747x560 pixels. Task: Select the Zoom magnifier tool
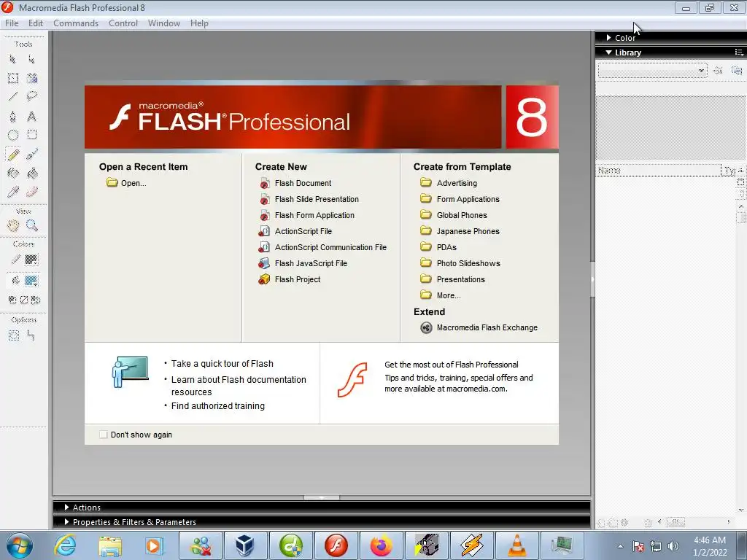pos(32,225)
